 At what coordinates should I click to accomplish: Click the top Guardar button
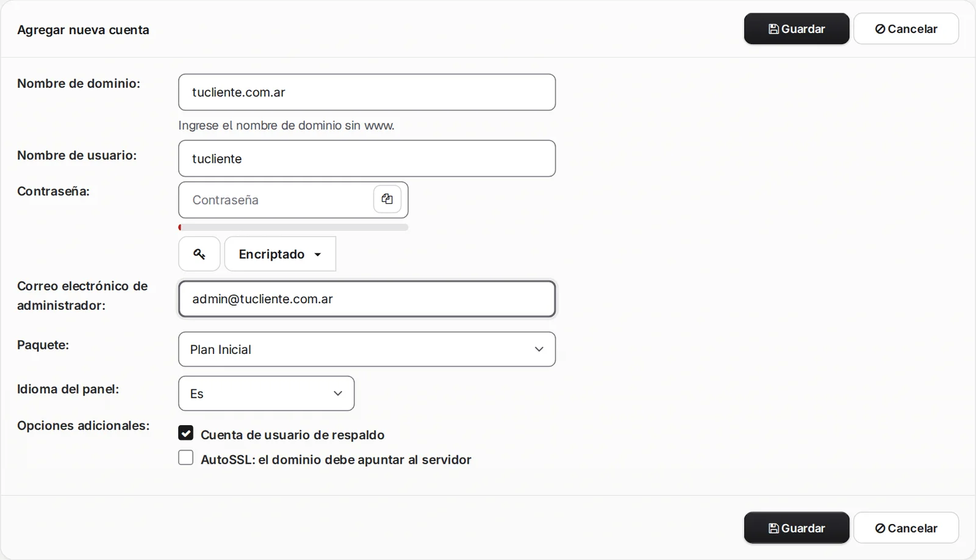coord(797,29)
